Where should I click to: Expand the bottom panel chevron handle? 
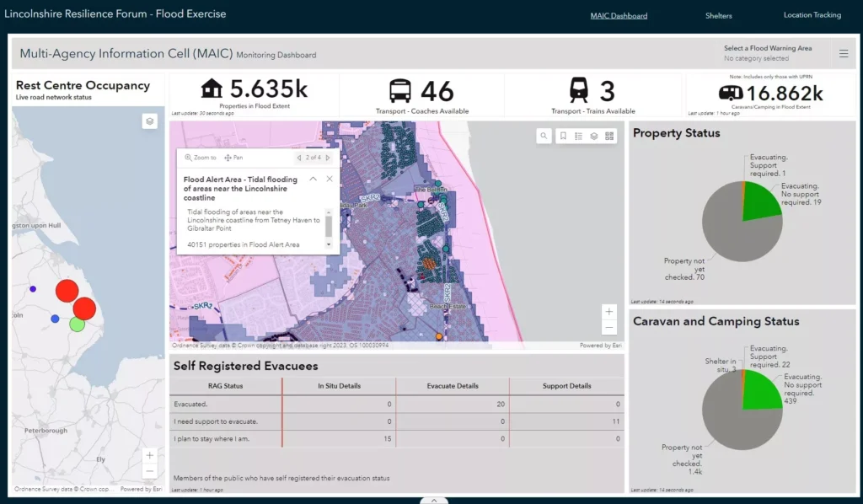[x=434, y=500]
